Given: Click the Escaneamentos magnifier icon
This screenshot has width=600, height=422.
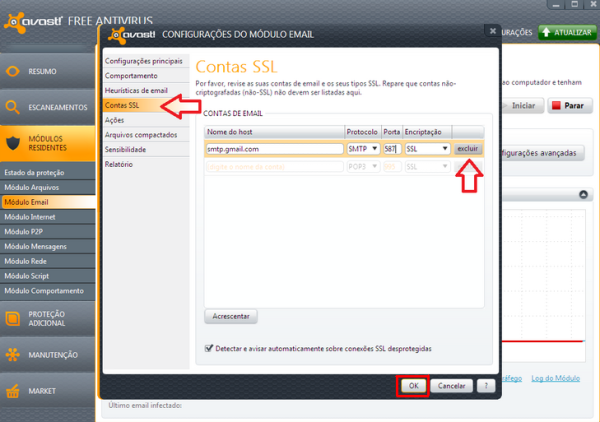Looking at the screenshot, I should [x=13, y=108].
